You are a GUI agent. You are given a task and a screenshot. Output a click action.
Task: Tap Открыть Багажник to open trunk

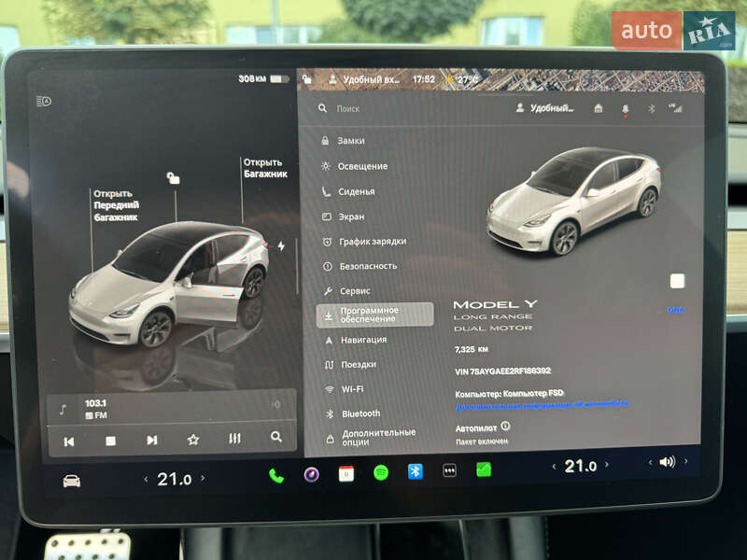click(265, 168)
